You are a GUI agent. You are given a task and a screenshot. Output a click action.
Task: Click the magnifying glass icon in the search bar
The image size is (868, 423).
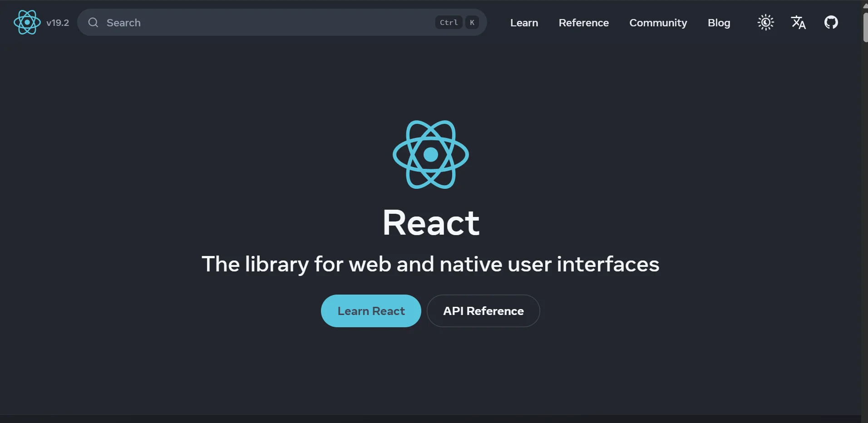click(93, 22)
